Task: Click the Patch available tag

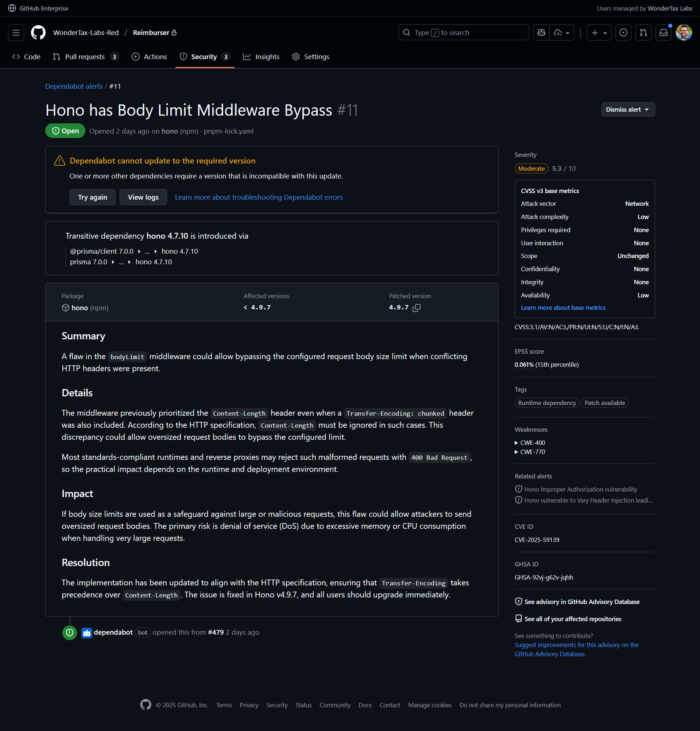Action: click(604, 403)
